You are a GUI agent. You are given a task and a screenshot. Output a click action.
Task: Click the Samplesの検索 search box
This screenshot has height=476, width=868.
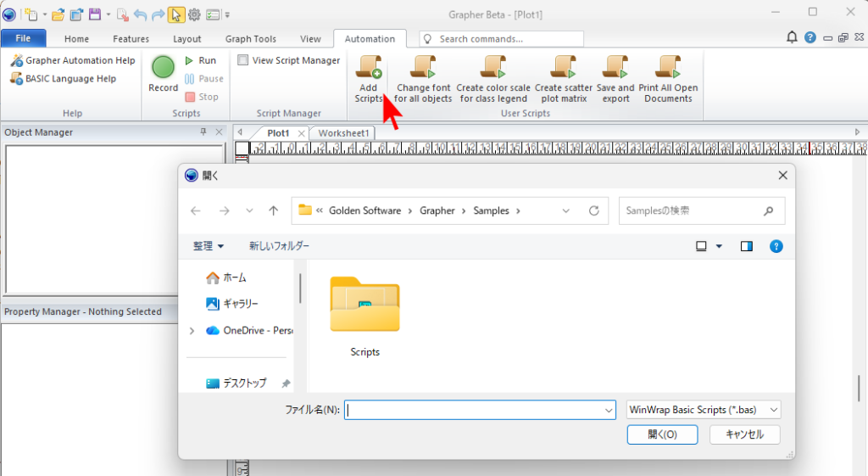(x=701, y=210)
